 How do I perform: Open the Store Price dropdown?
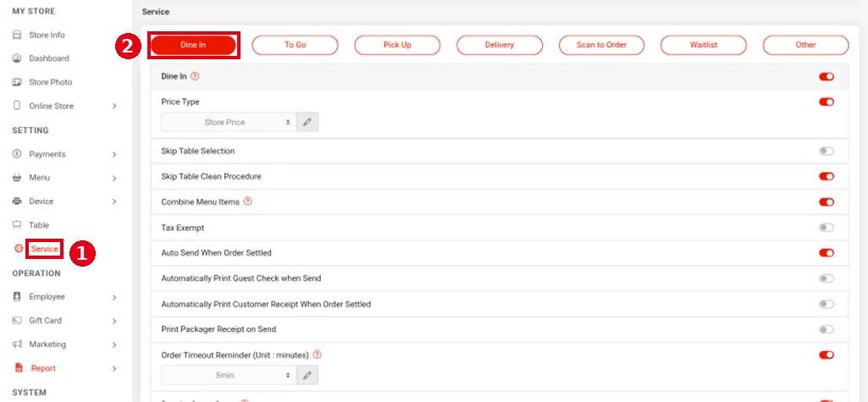pos(229,122)
